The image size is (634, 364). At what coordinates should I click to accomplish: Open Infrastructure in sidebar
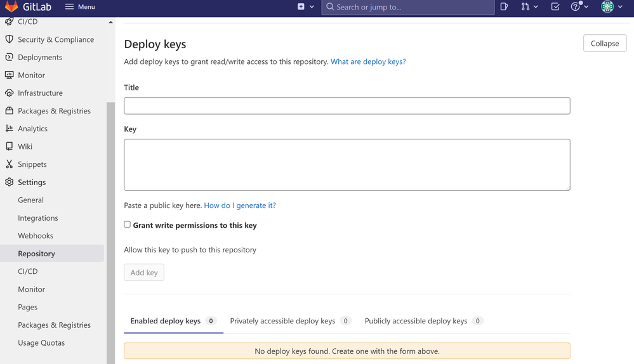coord(40,93)
